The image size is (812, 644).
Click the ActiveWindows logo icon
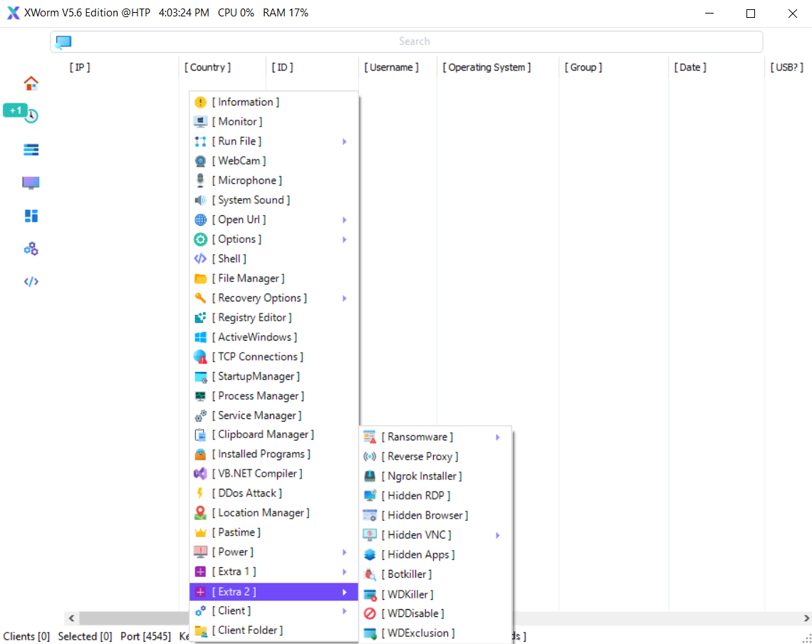(200, 337)
